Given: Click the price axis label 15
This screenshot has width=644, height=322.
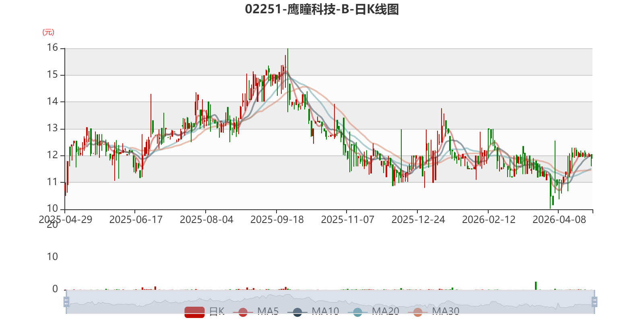Looking at the screenshot, I should point(52,74).
